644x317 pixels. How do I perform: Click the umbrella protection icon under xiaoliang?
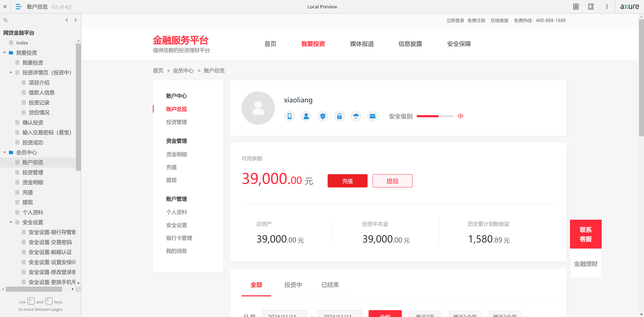tap(356, 116)
